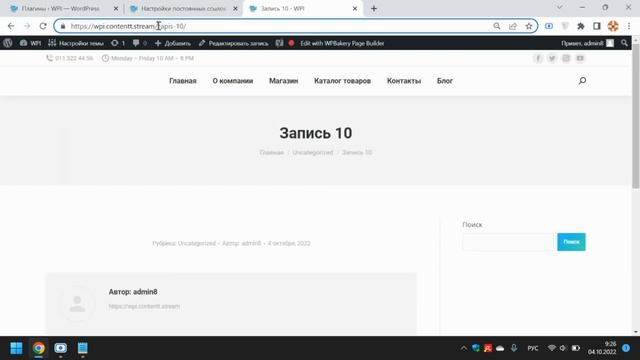
Task: Click the Uncategorized category in post meta
Action: (x=196, y=243)
